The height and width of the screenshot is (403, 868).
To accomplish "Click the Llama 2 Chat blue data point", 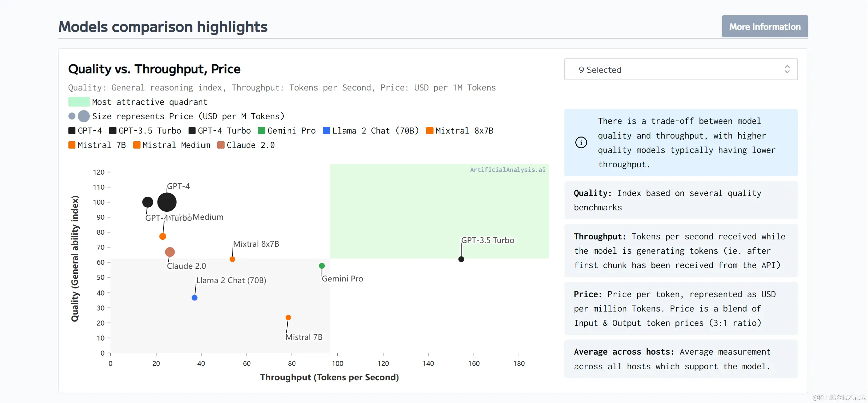I will point(195,297).
